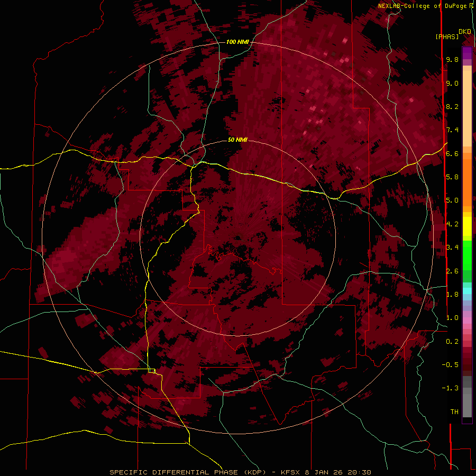
Task: Click the KFSX station identifier in the caption
Action: click(x=291, y=472)
